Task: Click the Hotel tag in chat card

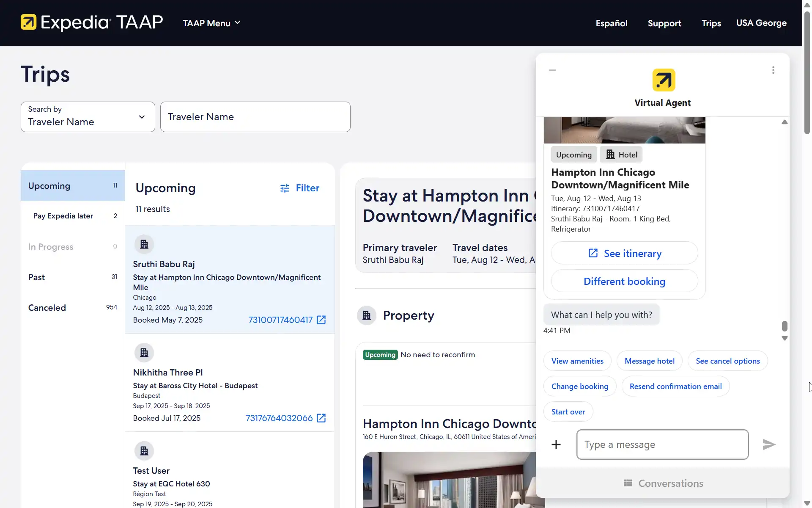Action: click(621, 155)
